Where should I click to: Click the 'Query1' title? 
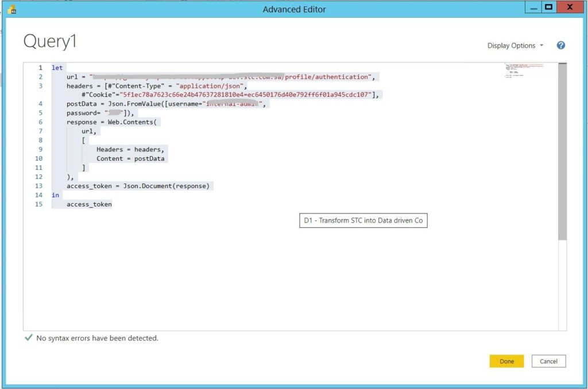coord(50,41)
